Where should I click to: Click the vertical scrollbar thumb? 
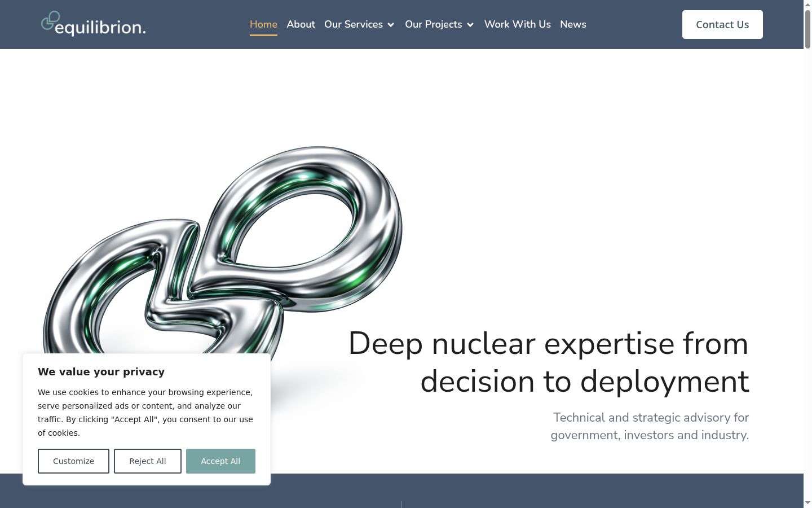tap(807, 28)
